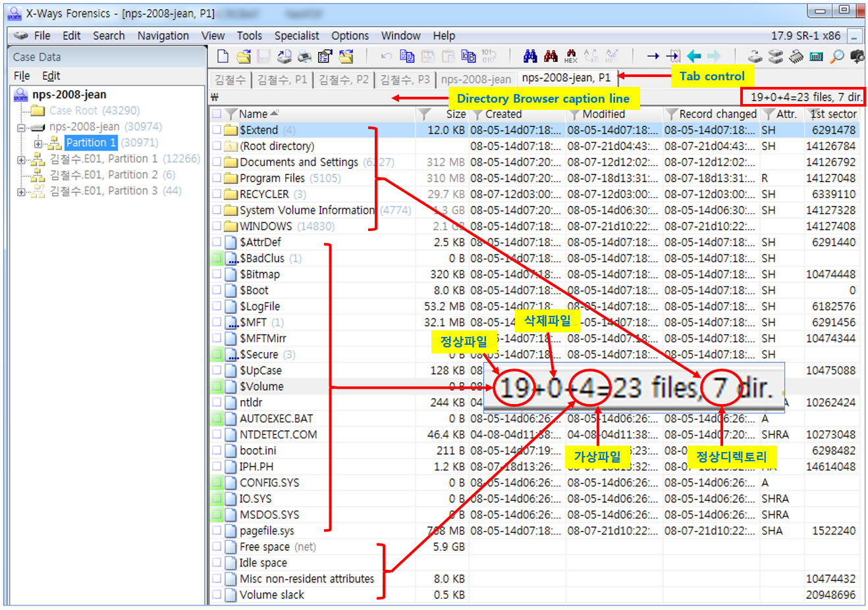The height and width of the screenshot is (610, 868).
Task: Select the NTDETECT.COM file row
Action: point(534,434)
